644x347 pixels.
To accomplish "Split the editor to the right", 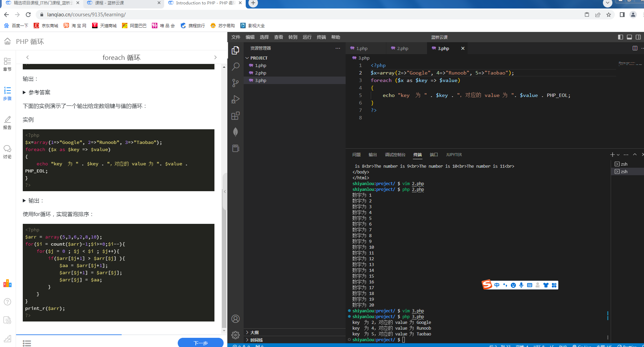I will point(635,48).
